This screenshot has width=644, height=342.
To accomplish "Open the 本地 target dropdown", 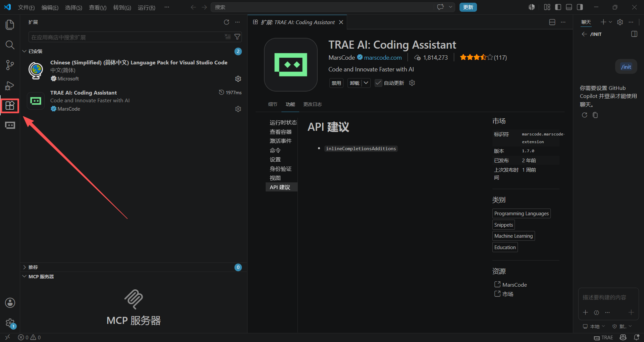I will (594, 326).
